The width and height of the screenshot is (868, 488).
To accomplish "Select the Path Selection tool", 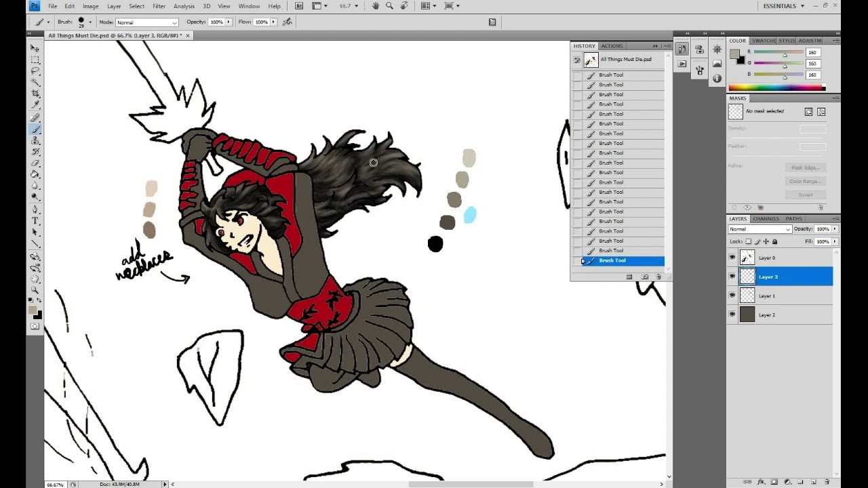I will (35, 232).
